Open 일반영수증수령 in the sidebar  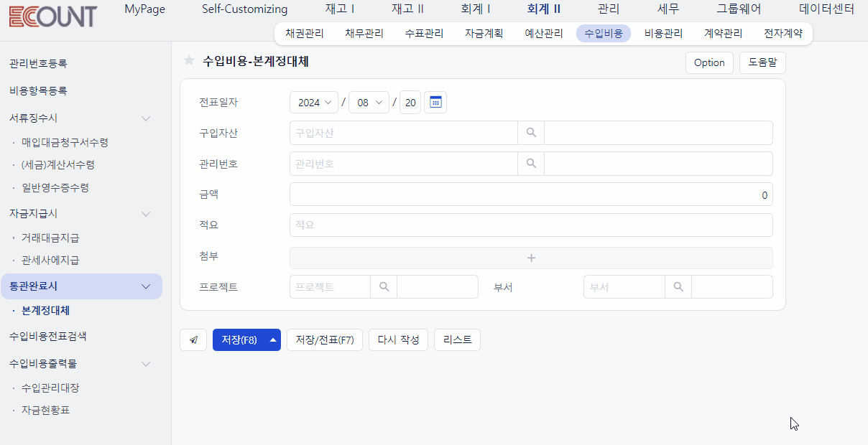(55, 188)
